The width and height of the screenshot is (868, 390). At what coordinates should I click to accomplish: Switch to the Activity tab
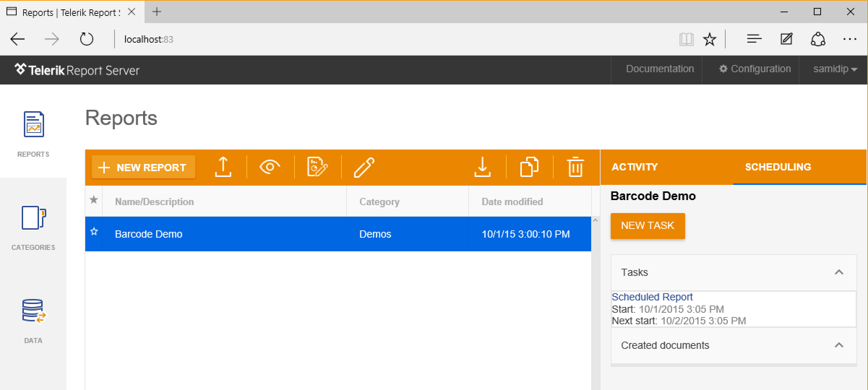635,167
